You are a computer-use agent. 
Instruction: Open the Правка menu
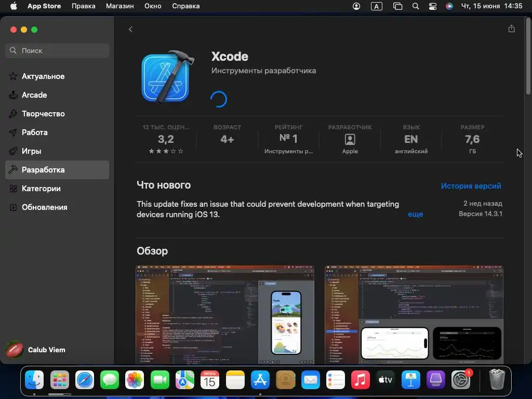tap(84, 6)
